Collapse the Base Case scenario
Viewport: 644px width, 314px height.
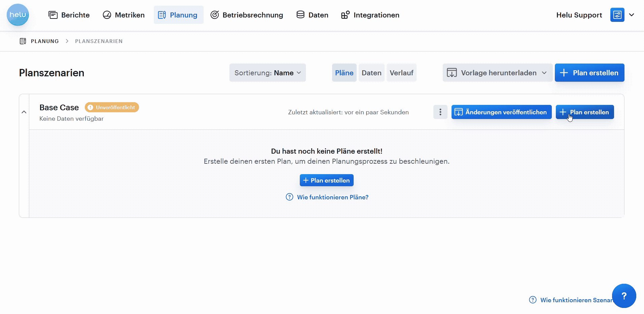pos(24,112)
